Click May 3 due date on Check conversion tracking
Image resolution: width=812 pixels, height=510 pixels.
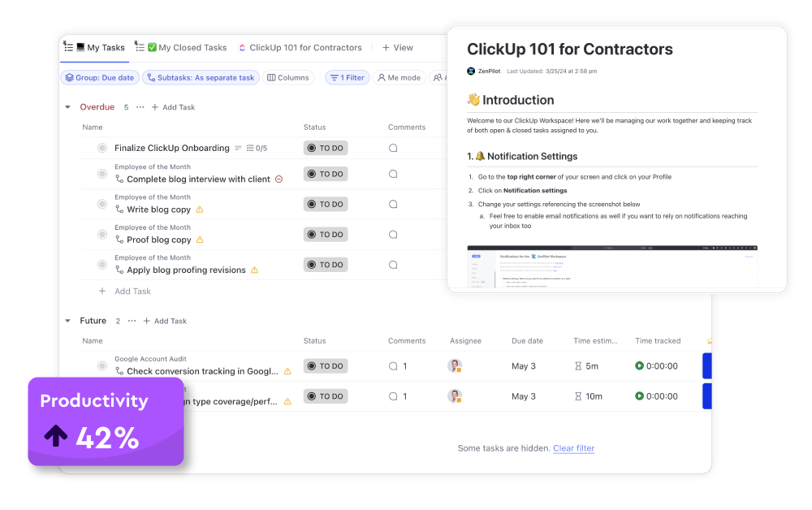tap(524, 366)
